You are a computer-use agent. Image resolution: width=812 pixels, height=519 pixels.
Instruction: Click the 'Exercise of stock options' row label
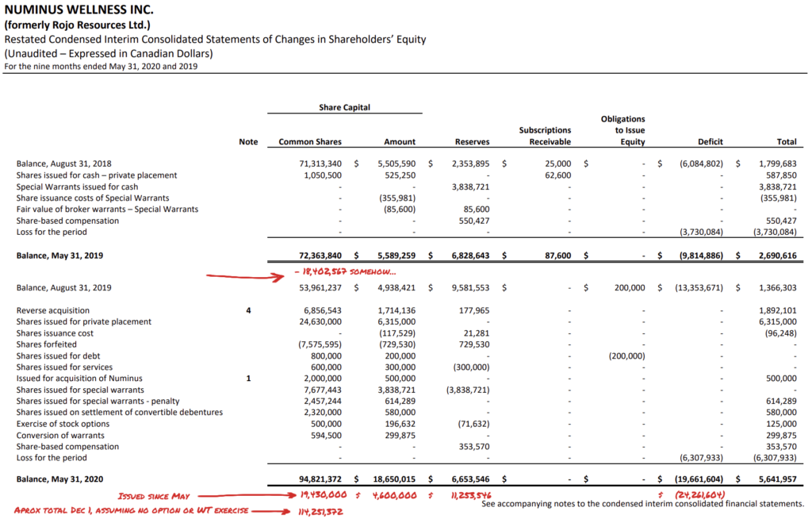[x=63, y=424]
